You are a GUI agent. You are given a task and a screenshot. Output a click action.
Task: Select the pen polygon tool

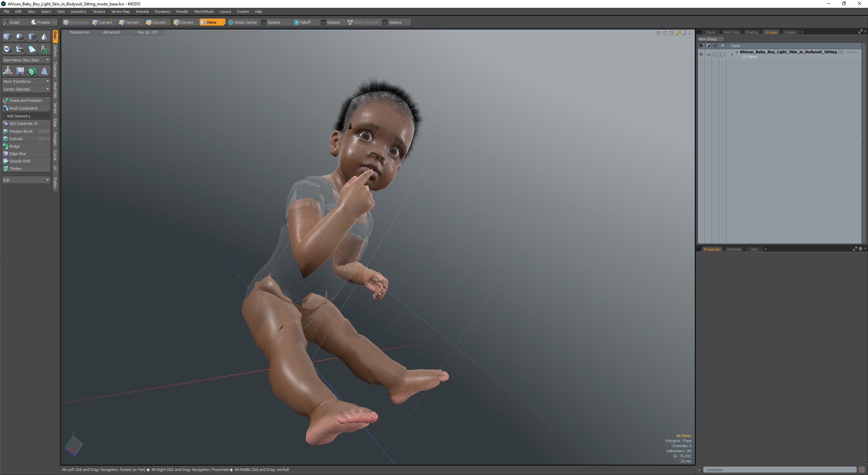point(32,49)
